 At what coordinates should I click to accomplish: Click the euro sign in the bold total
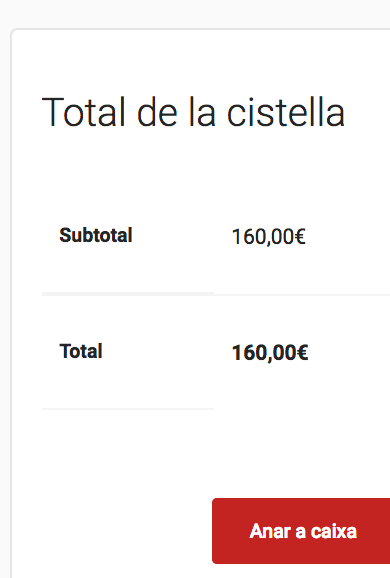(302, 352)
